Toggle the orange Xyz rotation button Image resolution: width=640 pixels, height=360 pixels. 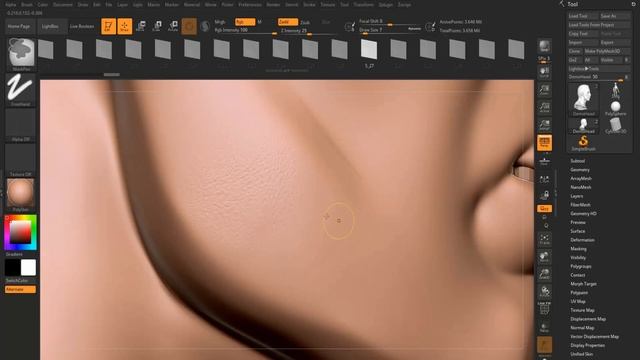[544, 209]
